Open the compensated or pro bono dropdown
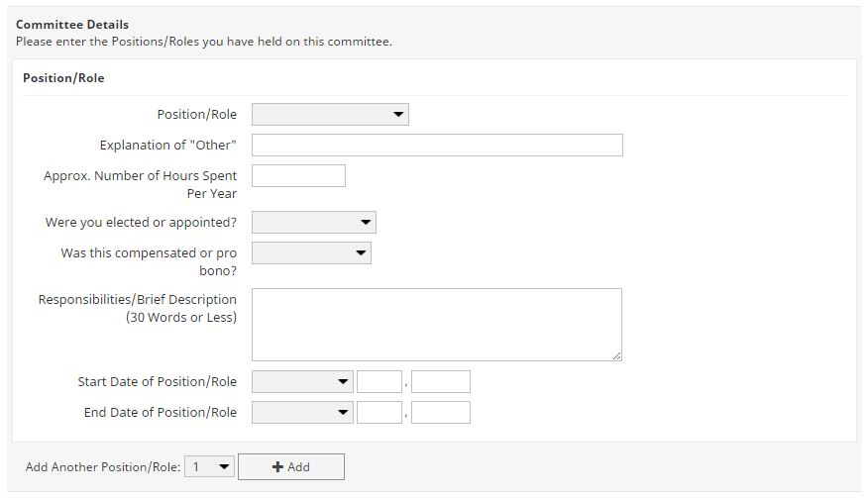The image size is (868, 498). click(311, 253)
